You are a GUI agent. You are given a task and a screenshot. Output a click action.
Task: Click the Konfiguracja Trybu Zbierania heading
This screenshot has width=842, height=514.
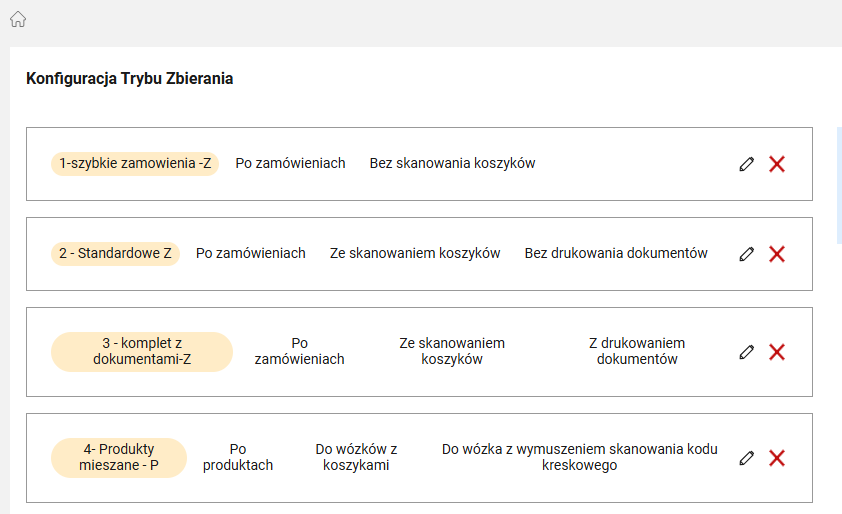129,78
